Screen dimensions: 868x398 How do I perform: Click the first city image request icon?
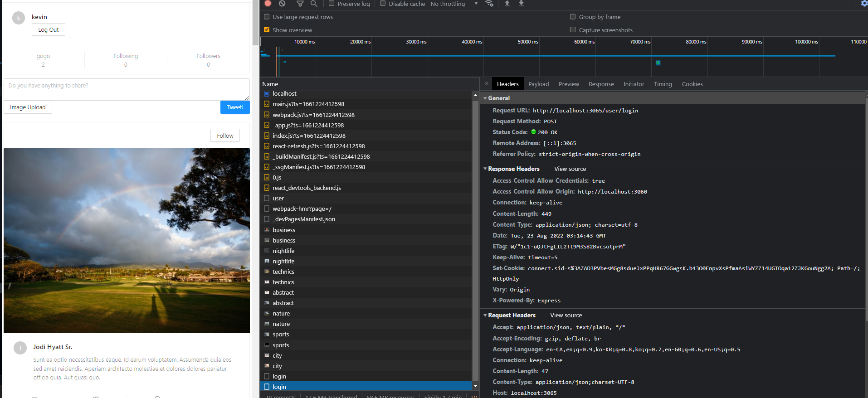pos(267,355)
